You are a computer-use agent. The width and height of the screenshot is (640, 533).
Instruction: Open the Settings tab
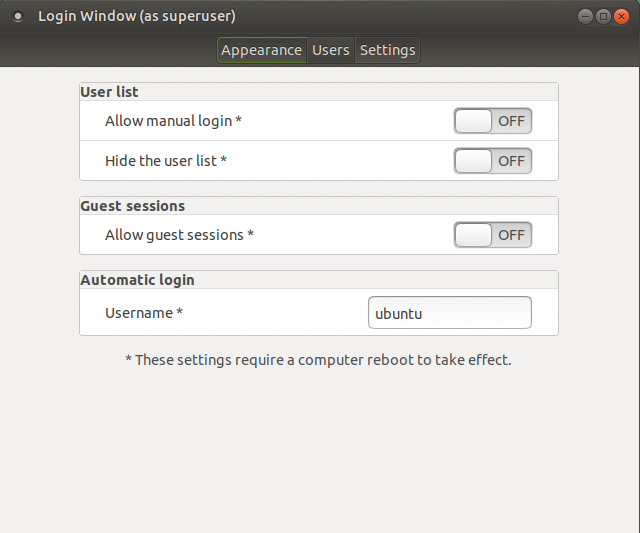[387, 50]
